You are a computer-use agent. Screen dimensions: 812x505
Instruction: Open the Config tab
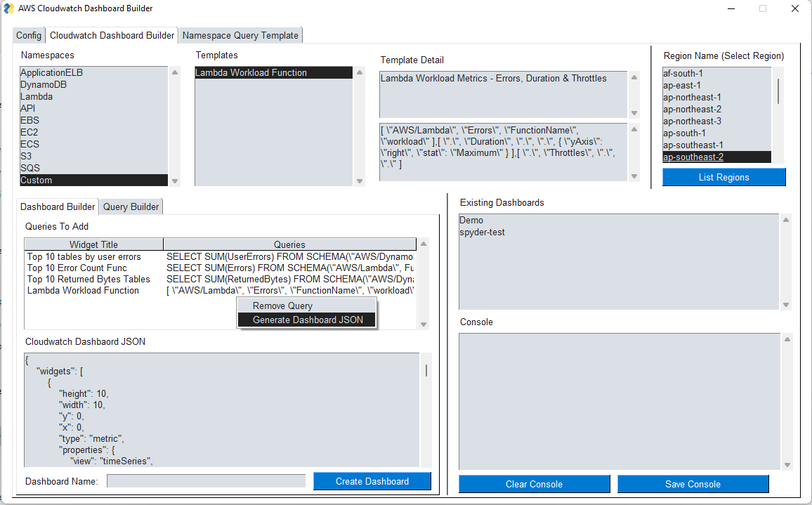[x=29, y=35]
